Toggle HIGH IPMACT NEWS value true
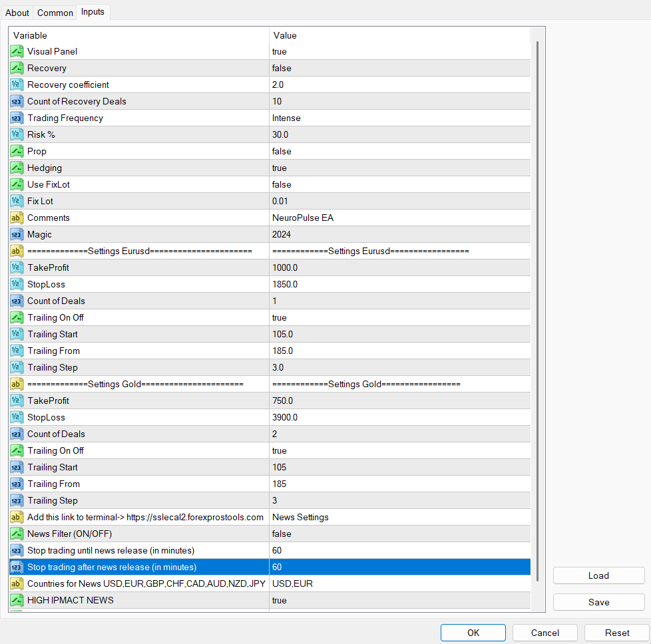 tap(400, 600)
